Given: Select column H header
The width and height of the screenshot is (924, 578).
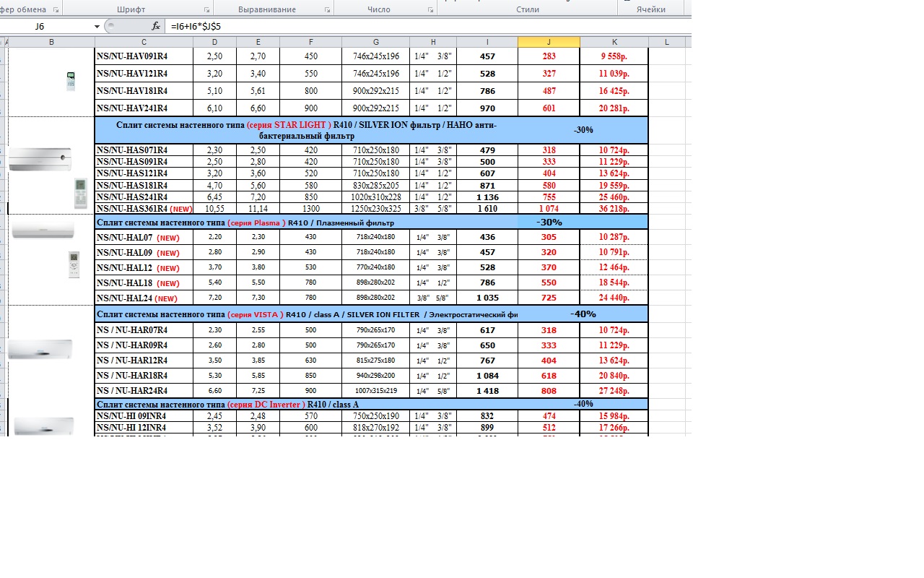Looking at the screenshot, I should (x=433, y=42).
